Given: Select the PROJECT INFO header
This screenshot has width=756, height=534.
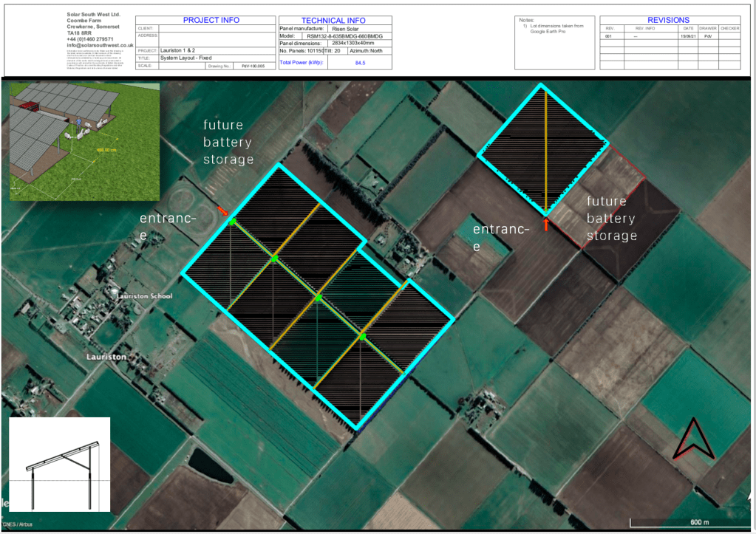Looking at the screenshot, I should pyautogui.click(x=205, y=20).
